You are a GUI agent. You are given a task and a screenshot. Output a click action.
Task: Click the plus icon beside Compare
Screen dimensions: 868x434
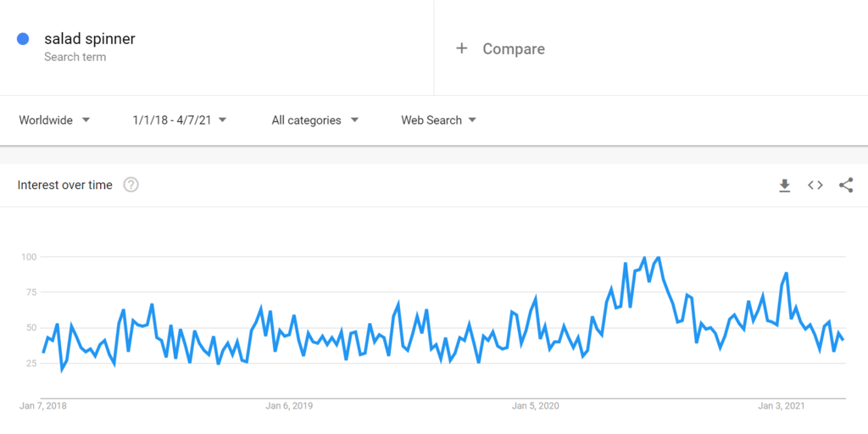click(462, 48)
